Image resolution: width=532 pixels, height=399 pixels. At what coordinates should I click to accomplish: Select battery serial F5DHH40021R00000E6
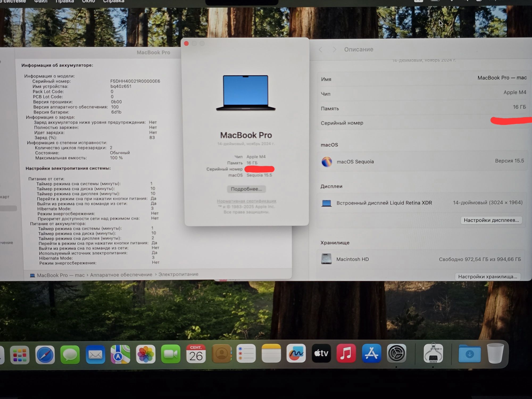(x=135, y=81)
